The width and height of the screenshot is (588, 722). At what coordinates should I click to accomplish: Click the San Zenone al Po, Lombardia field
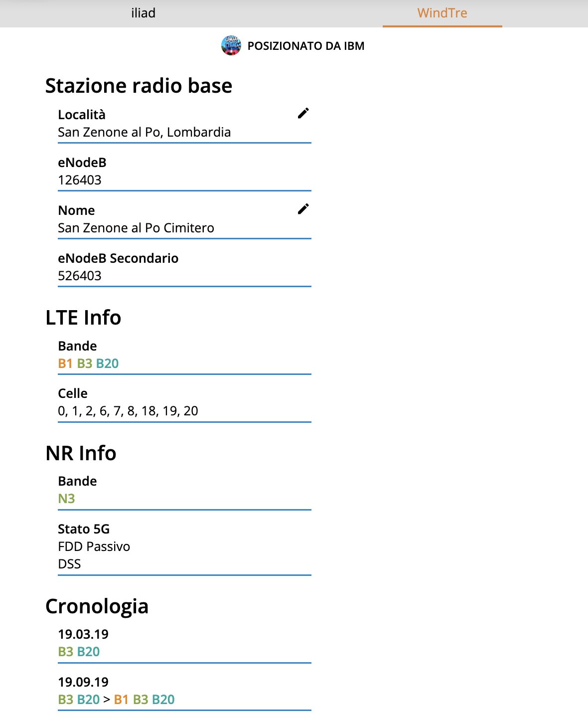click(145, 132)
